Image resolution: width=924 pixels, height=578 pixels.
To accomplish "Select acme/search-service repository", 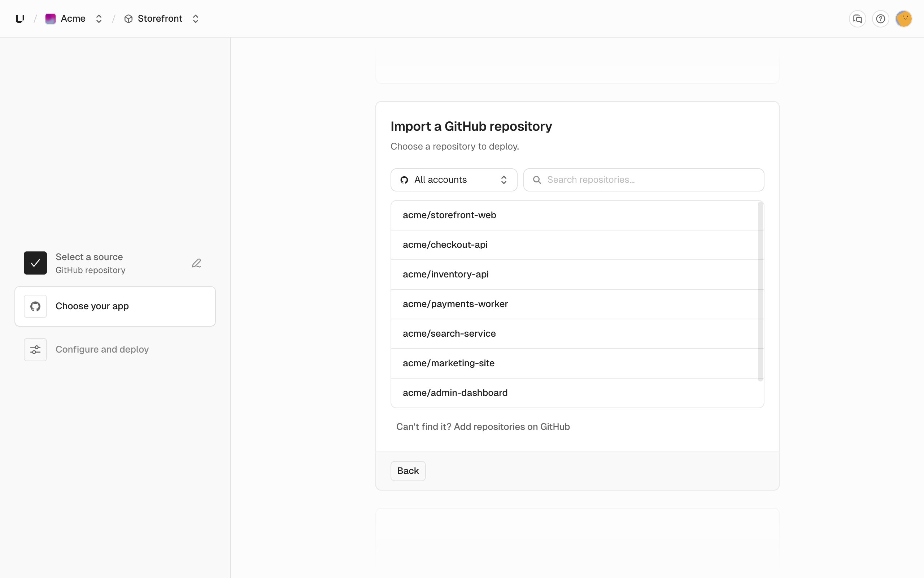I will coord(575,334).
